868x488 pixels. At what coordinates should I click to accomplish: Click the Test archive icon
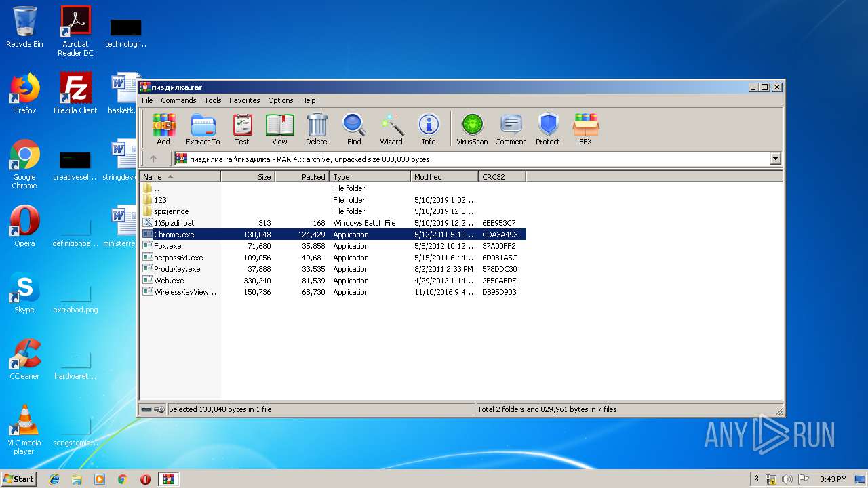click(242, 129)
